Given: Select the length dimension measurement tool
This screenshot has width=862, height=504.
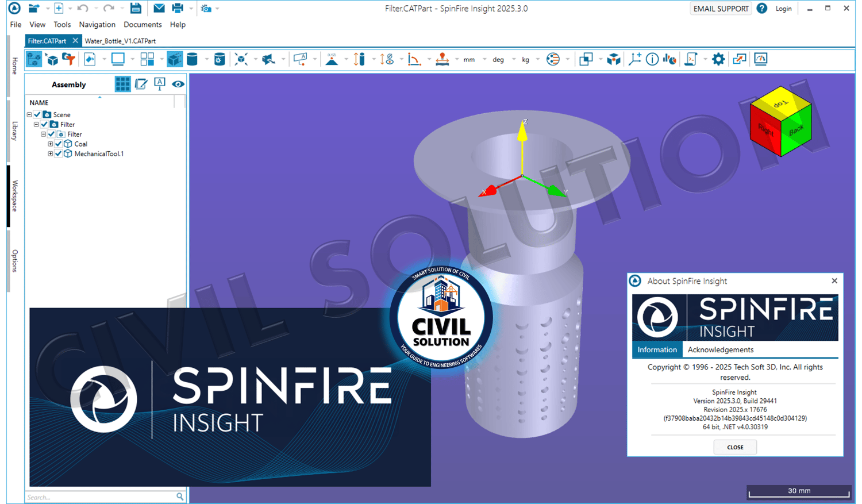Looking at the screenshot, I should pyautogui.click(x=359, y=59).
